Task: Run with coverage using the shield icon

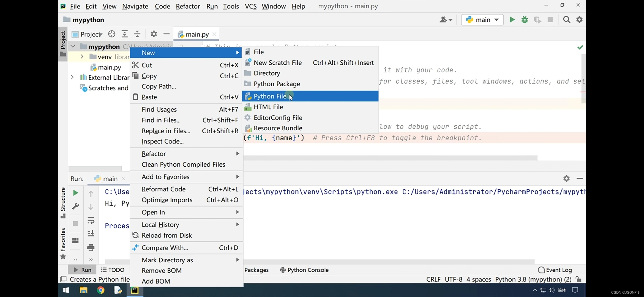Action: (537, 20)
